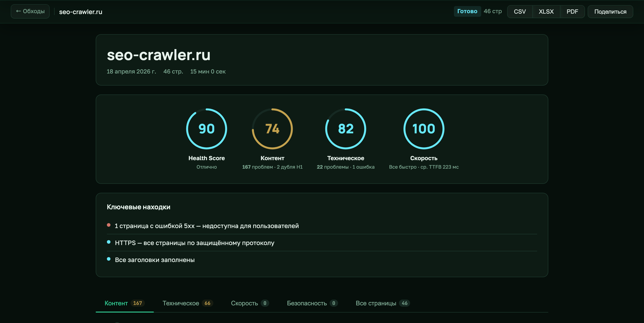644x323 pixels.
Task: Open the Все страницы tab
Action: pos(383,303)
